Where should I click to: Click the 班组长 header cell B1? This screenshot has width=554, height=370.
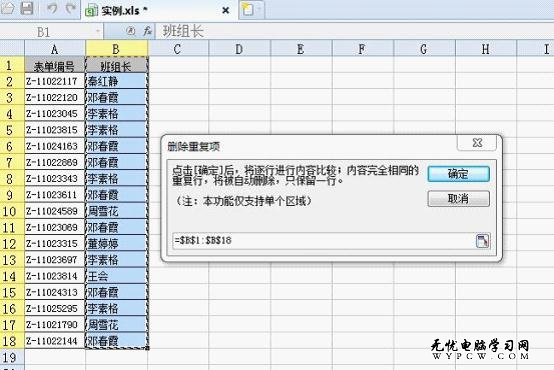(x=116, y=65)
